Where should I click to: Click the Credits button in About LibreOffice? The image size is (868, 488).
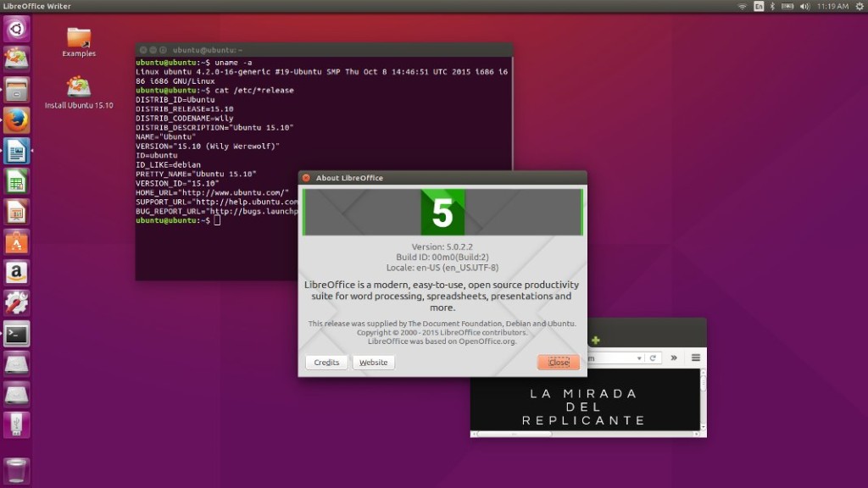[x=326, y=362]
